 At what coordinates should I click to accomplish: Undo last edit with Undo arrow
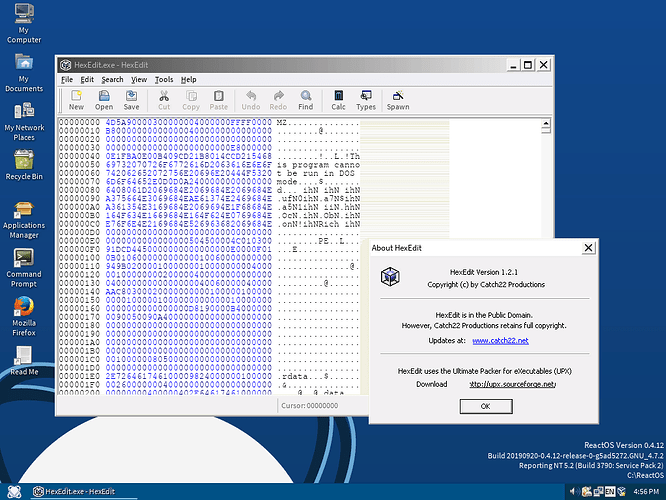coord(251,100)
